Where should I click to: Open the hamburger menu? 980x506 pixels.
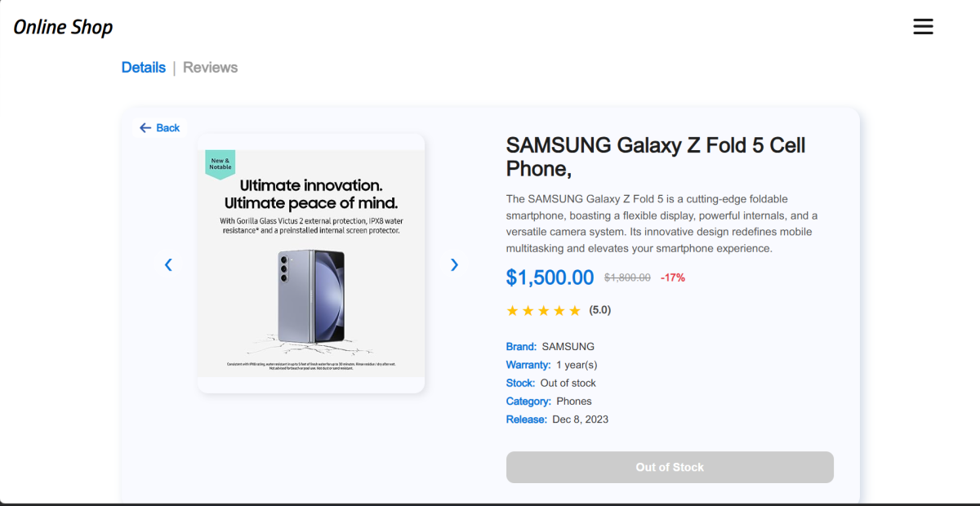click(923, 27)
